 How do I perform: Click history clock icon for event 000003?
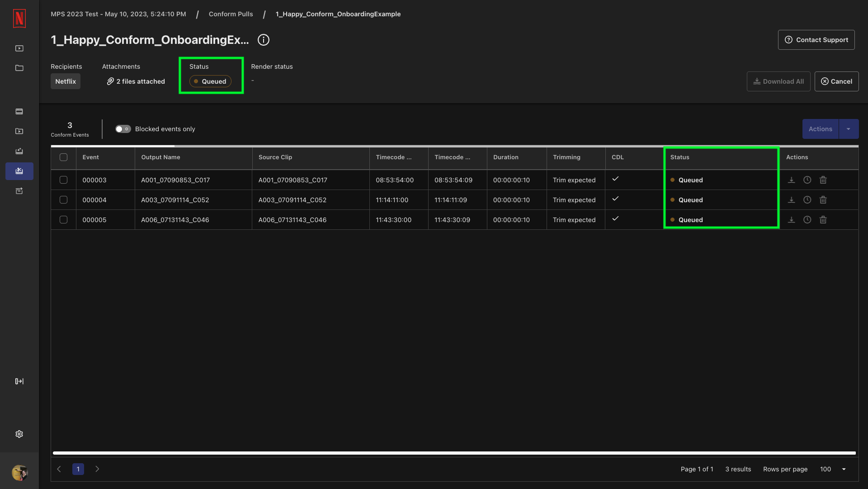tap(807, 180)
